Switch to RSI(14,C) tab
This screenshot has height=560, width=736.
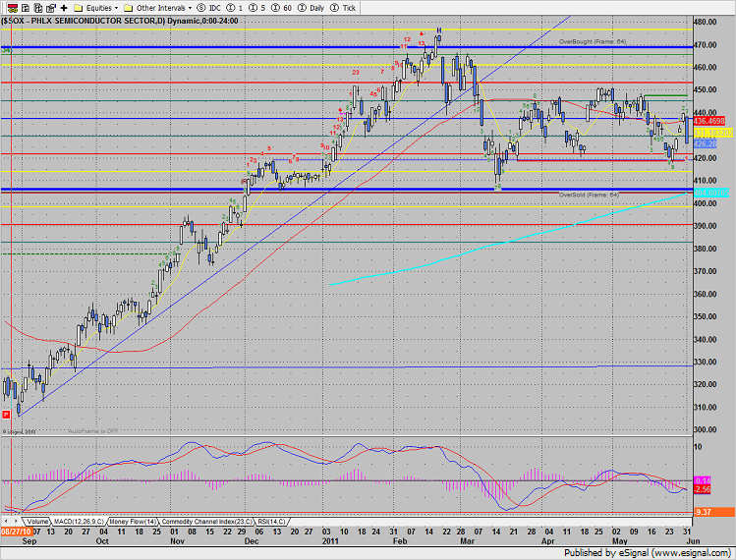point(271,522)
